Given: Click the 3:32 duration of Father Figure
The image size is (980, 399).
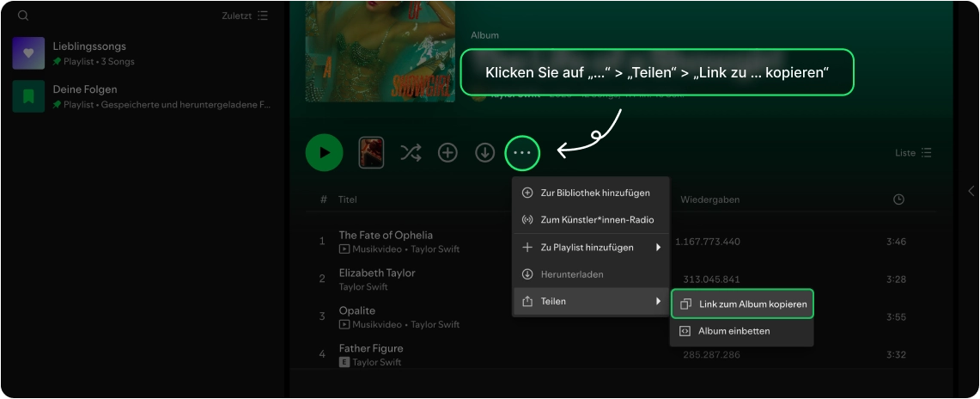Looking at the screenshot, I should (x=896, y=354).
